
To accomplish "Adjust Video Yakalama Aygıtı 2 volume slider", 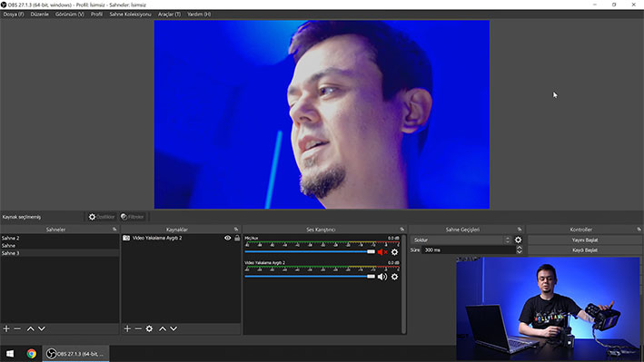I will (x=310, y=276).
